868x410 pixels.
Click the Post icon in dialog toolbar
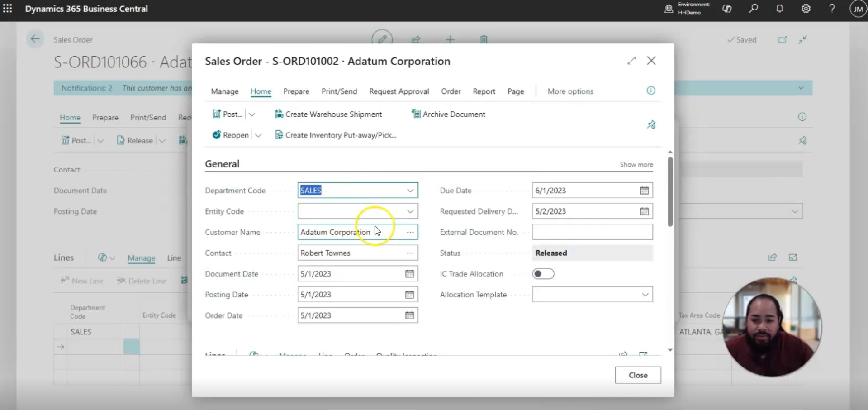click(x=217, y=114)
